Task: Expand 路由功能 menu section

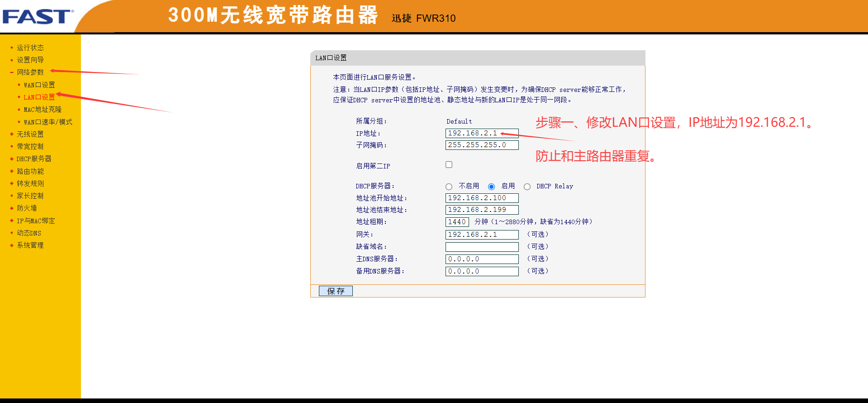Action: coord(30,171)
